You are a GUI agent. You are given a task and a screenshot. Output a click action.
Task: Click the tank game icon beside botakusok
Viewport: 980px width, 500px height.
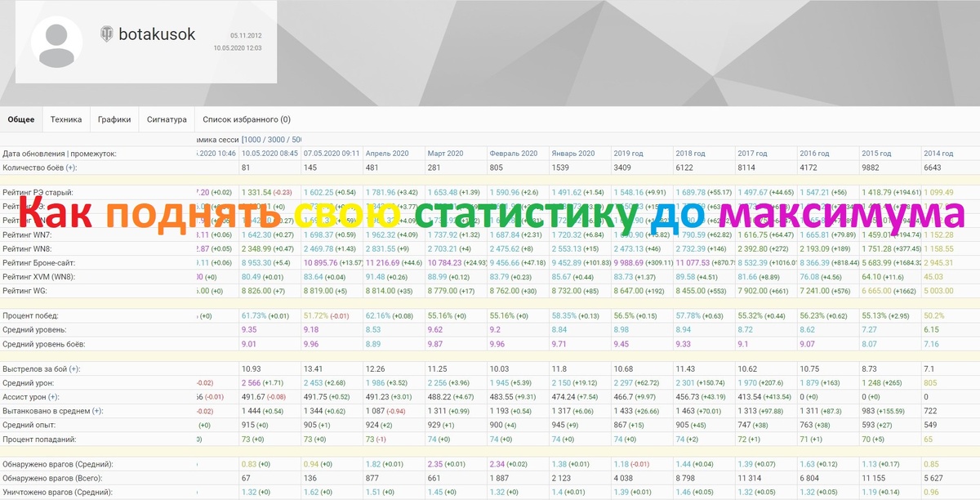(x=107, y=34)
